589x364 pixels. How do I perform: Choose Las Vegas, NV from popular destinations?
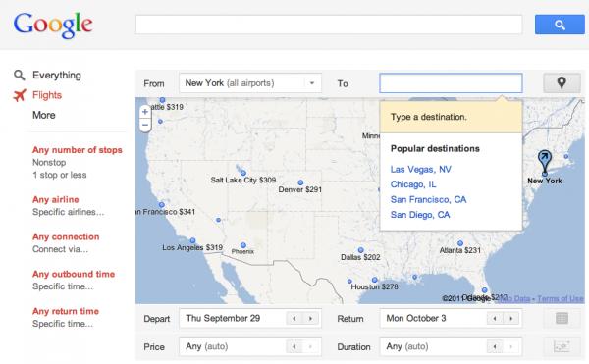tap(421, 169)
